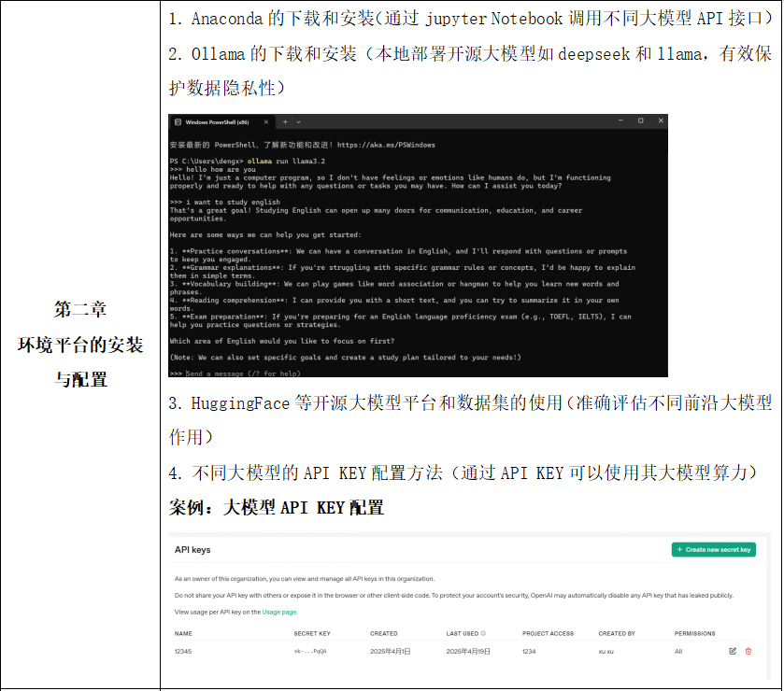Click the project access value '1234'
Image resolution: width=784 pixels, height=691 pixels.
(529, 652)
